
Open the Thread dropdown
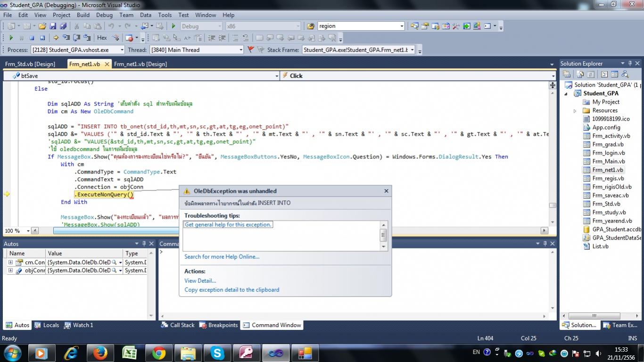(240, 49)
